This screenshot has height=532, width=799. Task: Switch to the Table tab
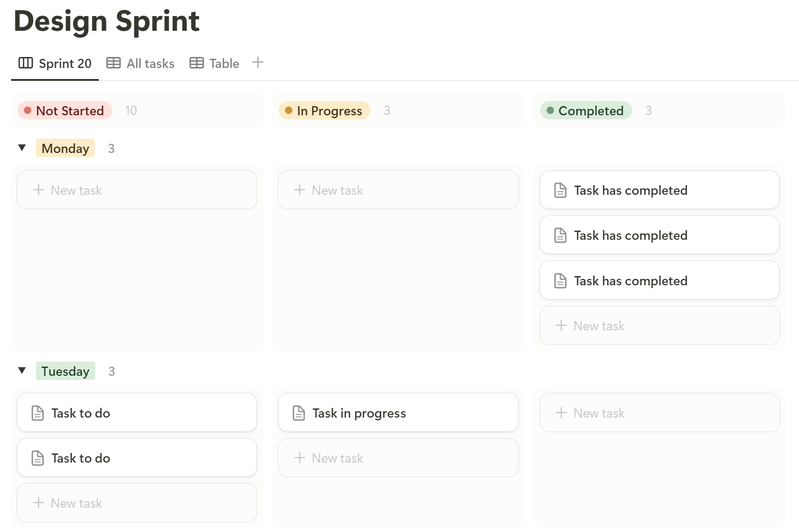coord(215,63)
